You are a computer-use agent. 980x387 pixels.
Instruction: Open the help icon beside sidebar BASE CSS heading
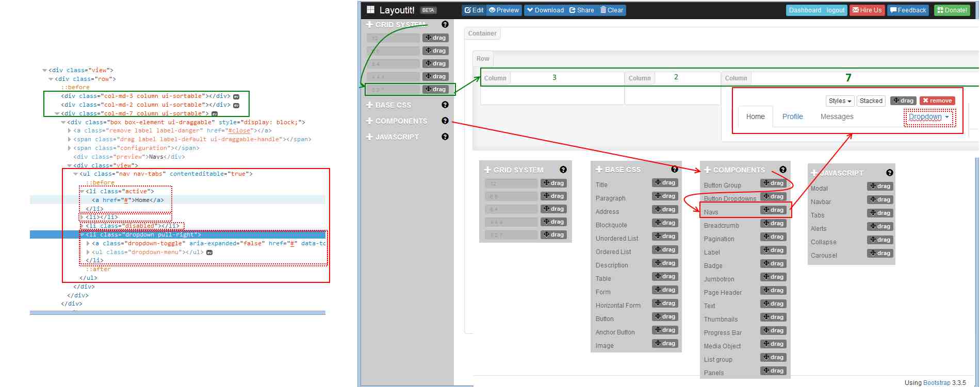pos(445,105)
